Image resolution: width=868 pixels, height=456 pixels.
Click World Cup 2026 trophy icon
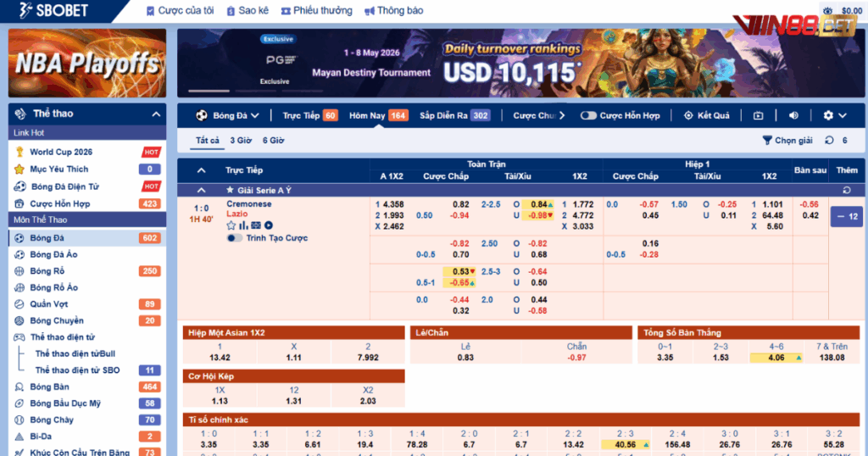pos(19,152)
